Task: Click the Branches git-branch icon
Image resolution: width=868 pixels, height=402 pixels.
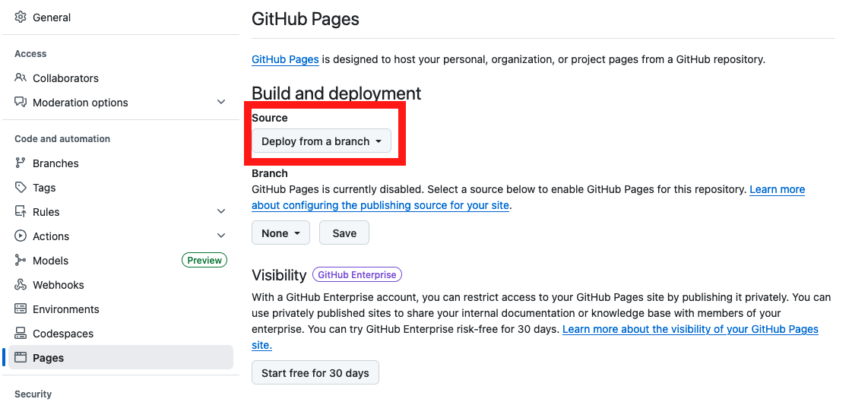Action: 21,163
